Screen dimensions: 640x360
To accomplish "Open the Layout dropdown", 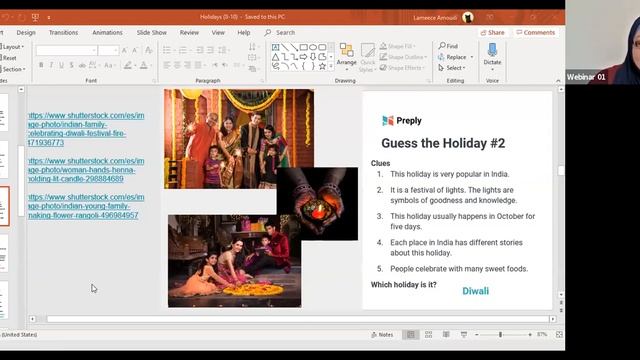I will tap(12, 47).
